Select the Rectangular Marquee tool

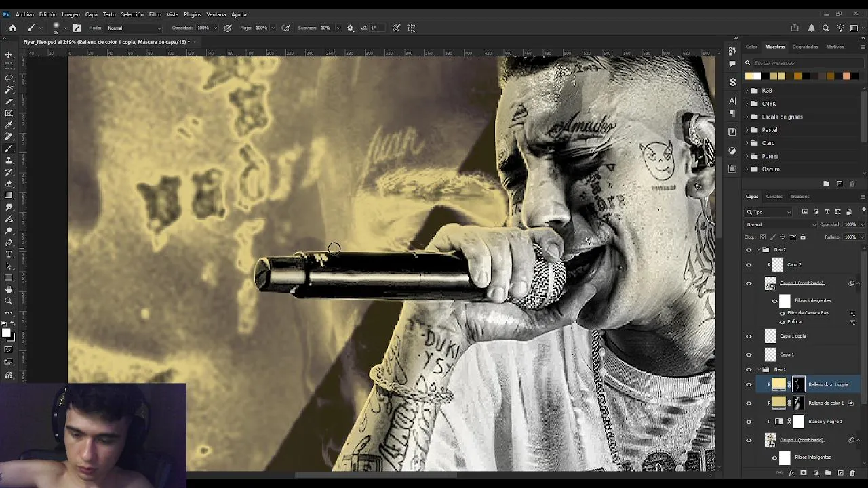(9, 66)
